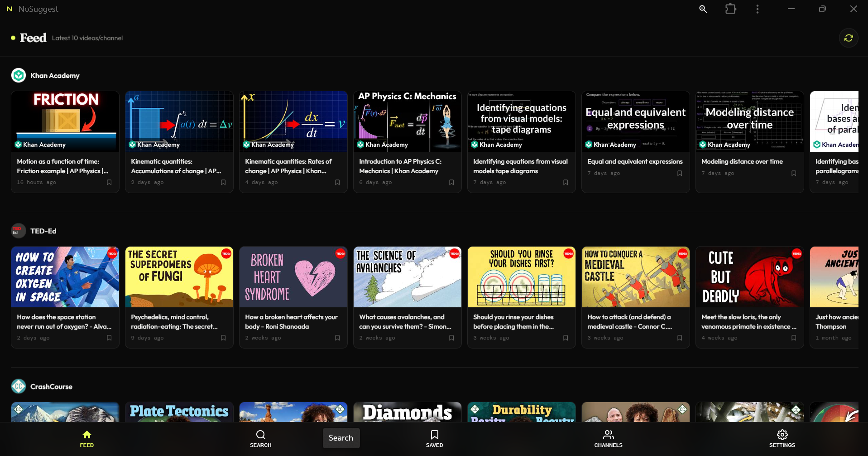Play the tape diagrams thumbnail
Viewport: 868px width, 456px height.
pos(522,121)
